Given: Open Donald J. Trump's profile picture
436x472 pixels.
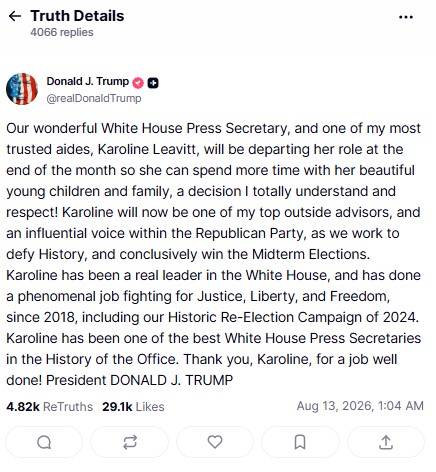Looking at the screenshot, I should [x=22, y=89].
